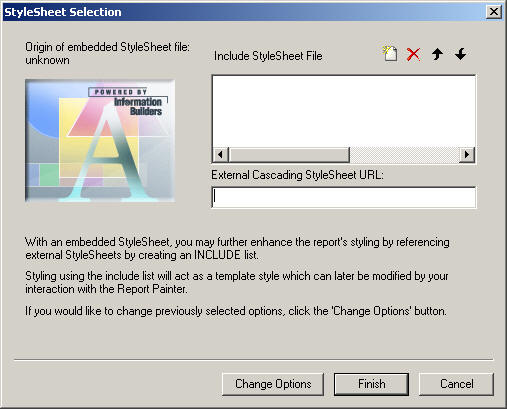Click the Include StyleSheet File label
Image resolution: width=507 pixels, height=409 pixels.
[268, 56]
